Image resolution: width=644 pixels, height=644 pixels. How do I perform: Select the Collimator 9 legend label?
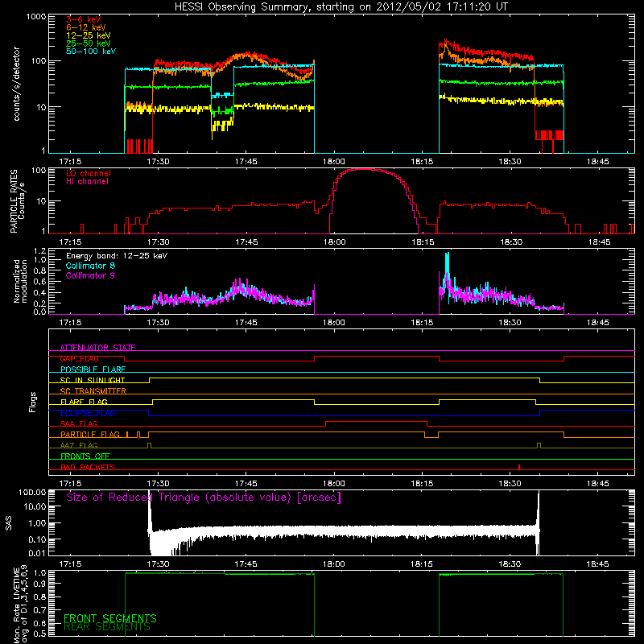pyautogui.click(x=90, y=275)
